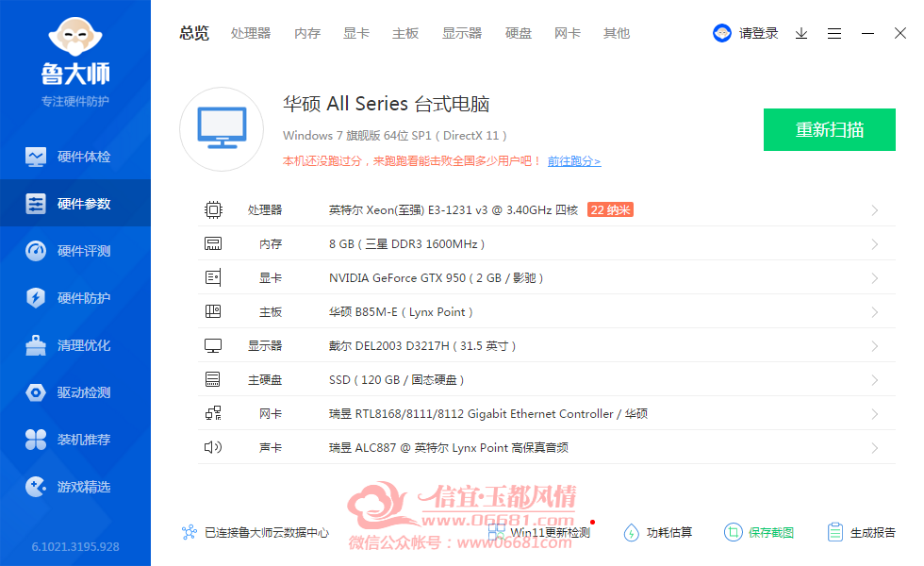
Task: Switch to the top 显示器 tab
Action: coord(462,33)
